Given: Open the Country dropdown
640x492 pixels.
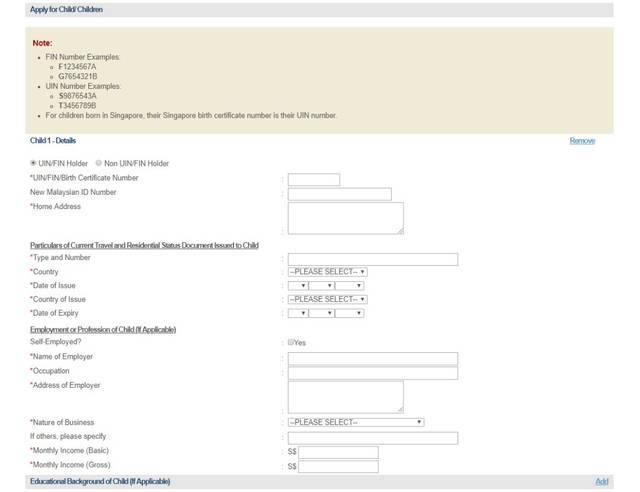Looking at the screenshot, I should coord(327,271).
